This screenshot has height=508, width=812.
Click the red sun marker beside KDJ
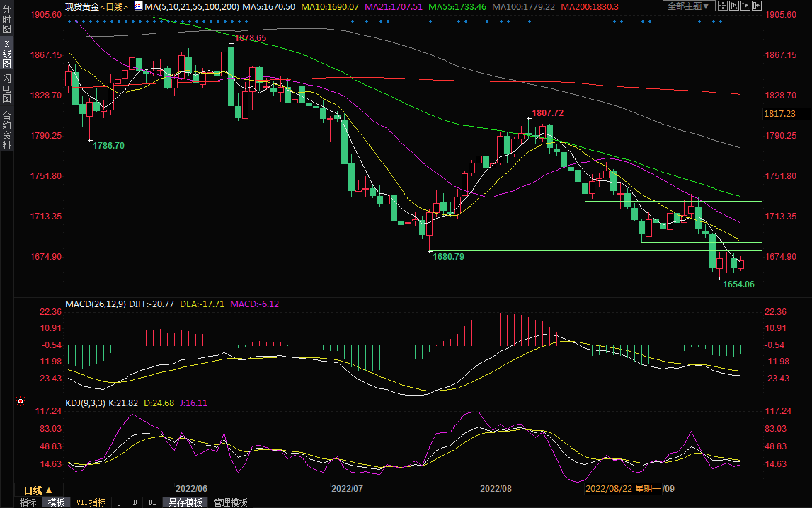pos(21,401)
